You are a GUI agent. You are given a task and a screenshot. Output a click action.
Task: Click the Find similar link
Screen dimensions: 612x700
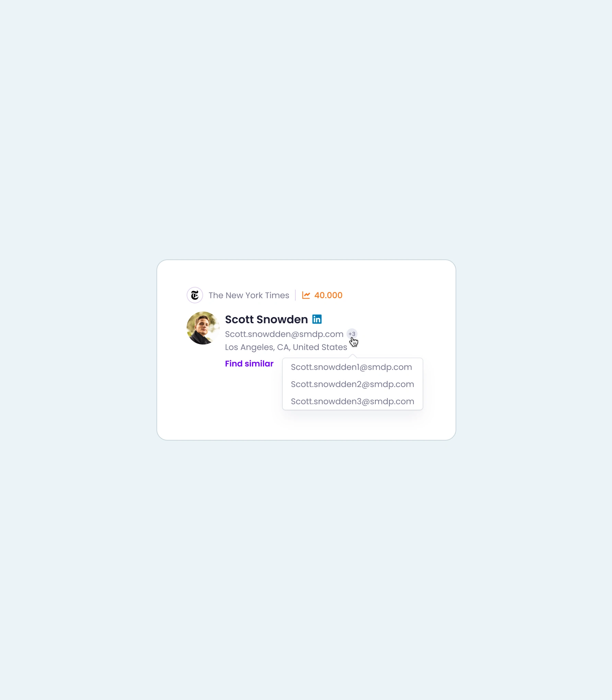(249, 364)
